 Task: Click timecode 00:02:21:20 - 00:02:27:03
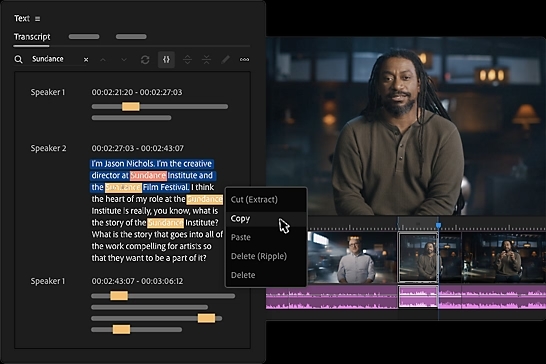(x=137, y=92)
